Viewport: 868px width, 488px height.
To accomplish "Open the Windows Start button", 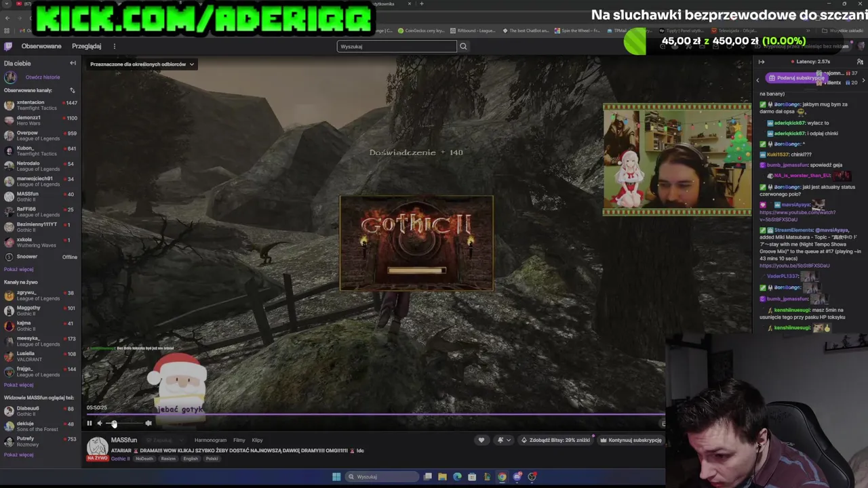I will coord(336,476).
